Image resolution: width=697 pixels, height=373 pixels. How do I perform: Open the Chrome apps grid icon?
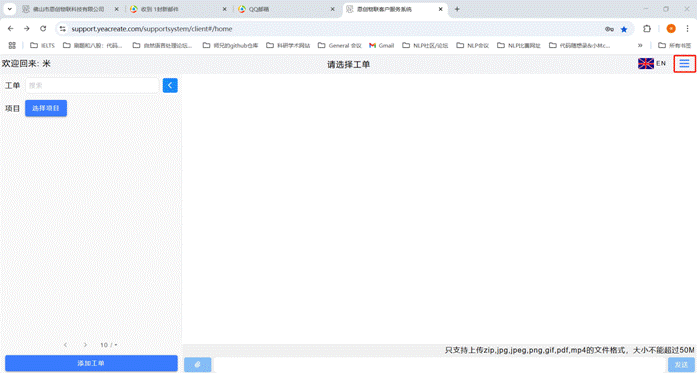click(x=12, y=45)
